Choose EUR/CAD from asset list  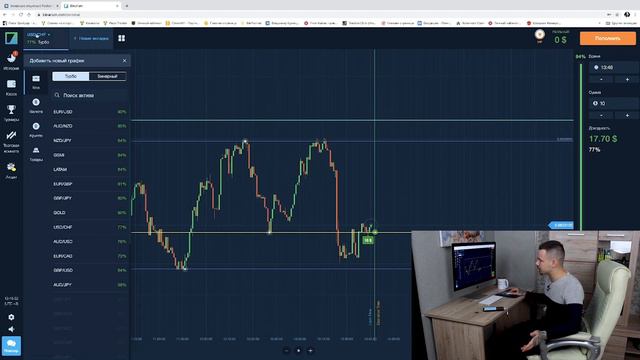tap(90, 256)
